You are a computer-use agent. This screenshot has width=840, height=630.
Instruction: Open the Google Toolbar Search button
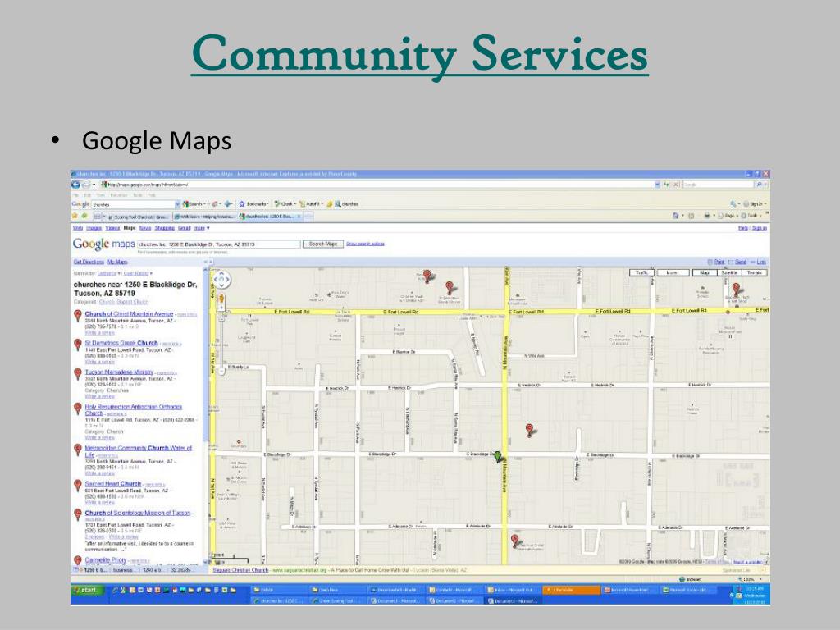[x=193, y=204]
